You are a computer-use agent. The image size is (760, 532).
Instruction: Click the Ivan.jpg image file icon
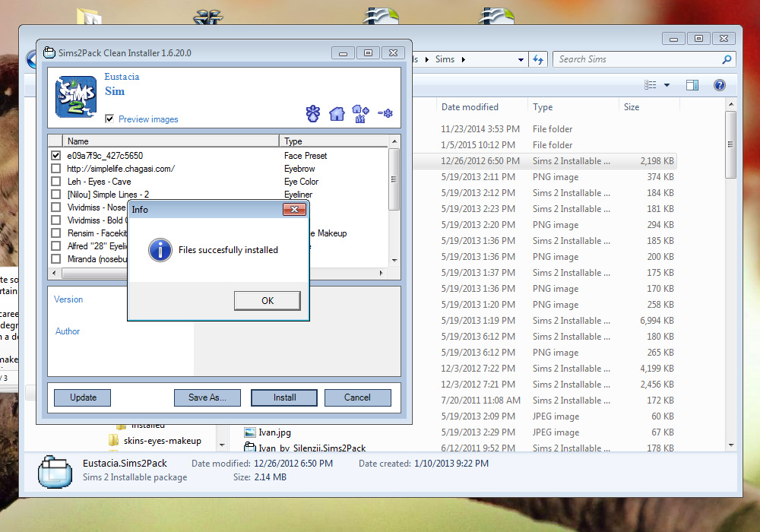[x=250, y=432]
